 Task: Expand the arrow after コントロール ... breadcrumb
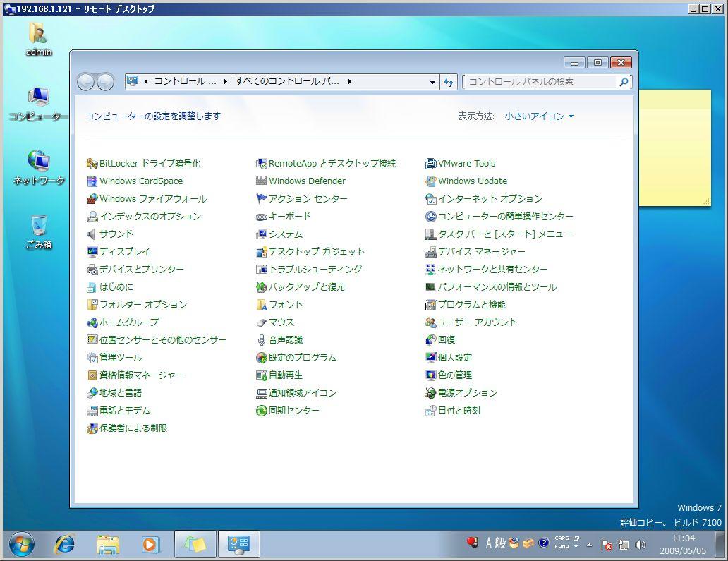click(225, 81)
